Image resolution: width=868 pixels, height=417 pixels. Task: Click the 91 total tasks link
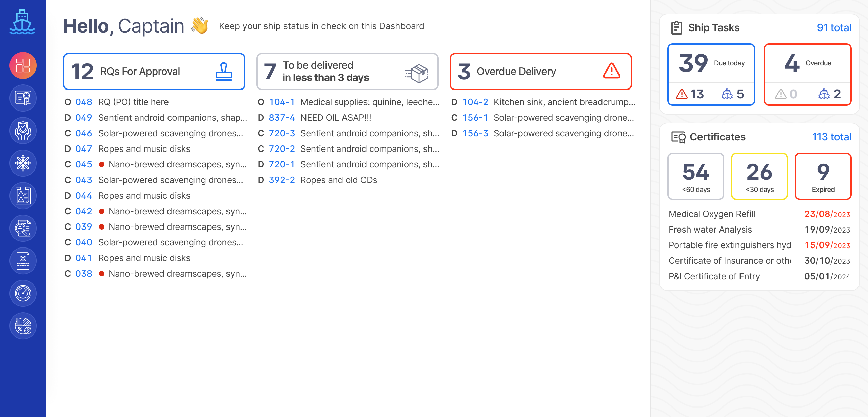(834, 28)
